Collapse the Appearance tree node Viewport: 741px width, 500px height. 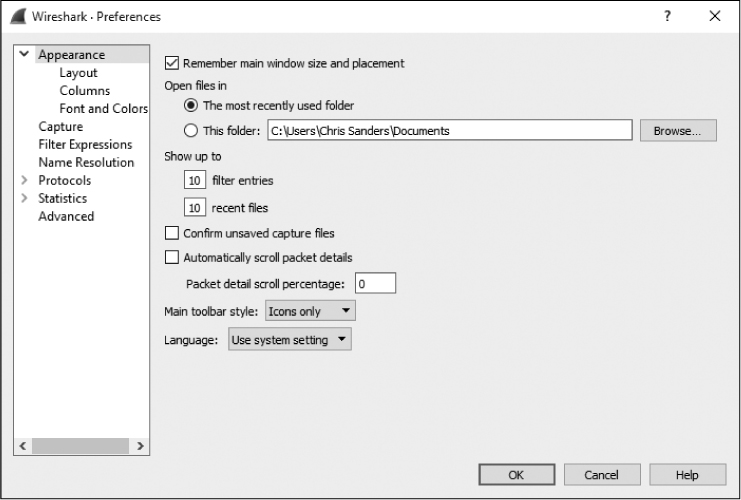point(24,54)
